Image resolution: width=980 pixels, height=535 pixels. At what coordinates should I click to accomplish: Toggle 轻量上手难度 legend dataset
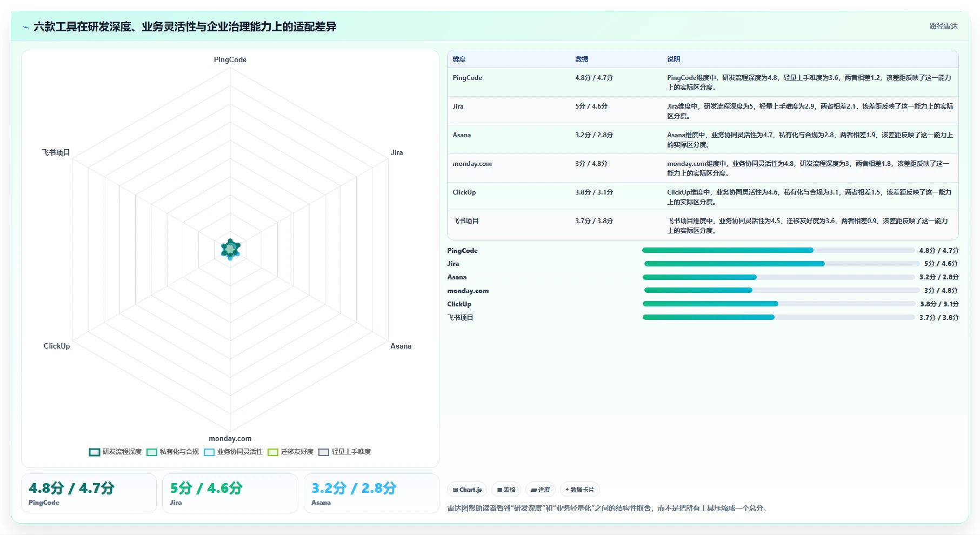tap(345, 452)
